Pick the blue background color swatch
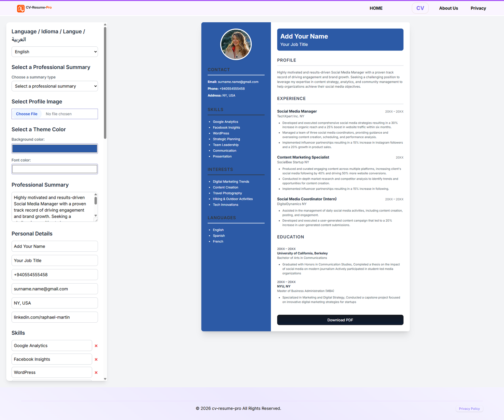Viewport: 504px width, 420px height. [55, 148]
